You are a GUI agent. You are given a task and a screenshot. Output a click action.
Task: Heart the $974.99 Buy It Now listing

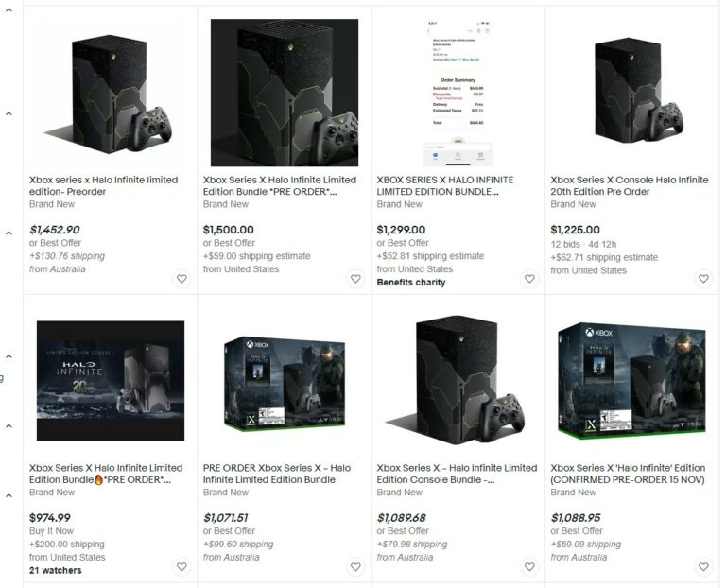click(181, 566)
